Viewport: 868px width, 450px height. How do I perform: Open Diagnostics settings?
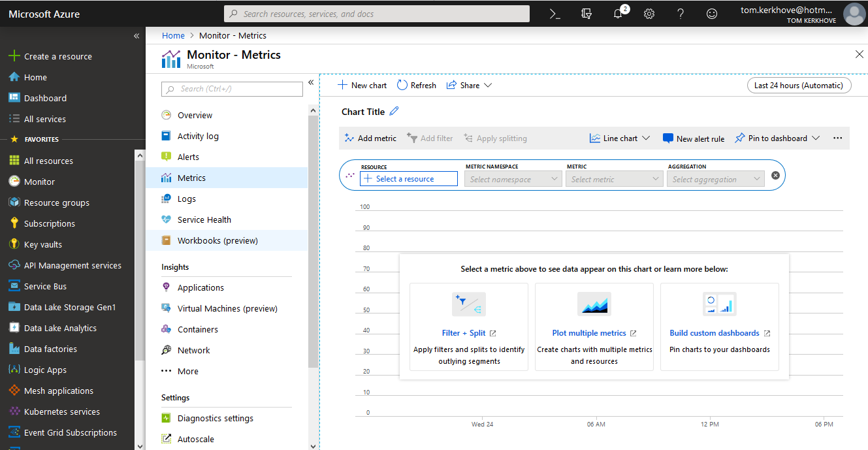point(227,418)
